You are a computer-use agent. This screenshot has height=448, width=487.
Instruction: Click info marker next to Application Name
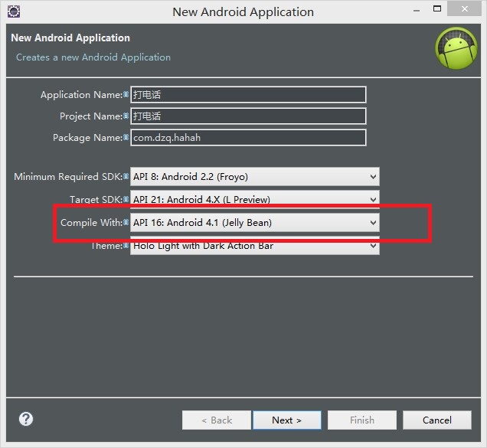click(x=126, y=94)
